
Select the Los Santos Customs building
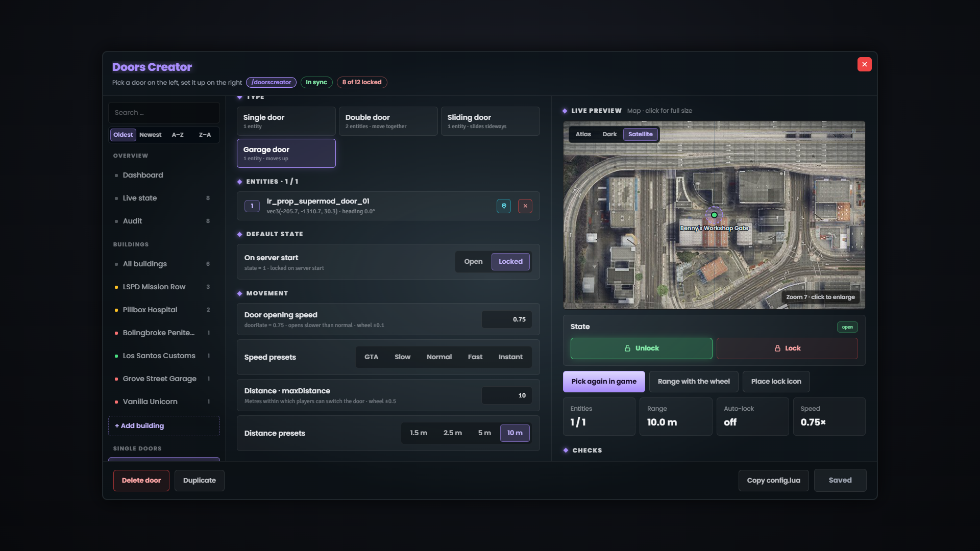[x=164, y=356]
